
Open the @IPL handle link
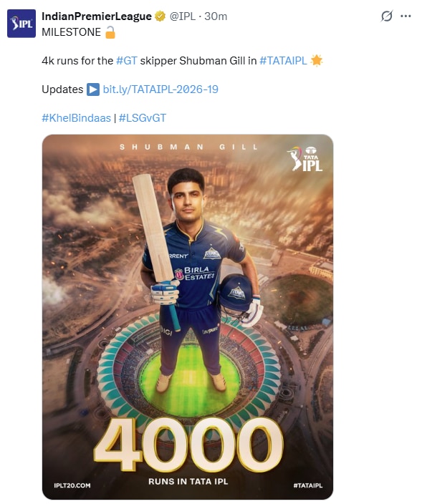coord(183,16)
